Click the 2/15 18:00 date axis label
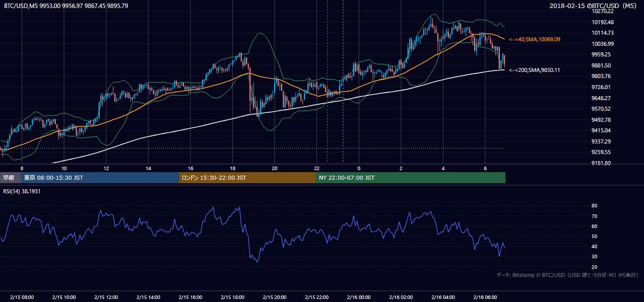The height and width of the screenshot is (302, 644). 233,297
